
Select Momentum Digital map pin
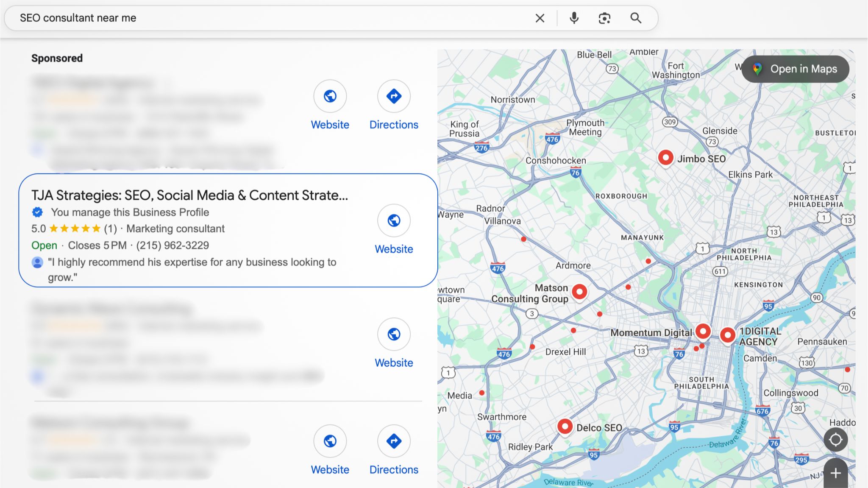click(703, 331)
